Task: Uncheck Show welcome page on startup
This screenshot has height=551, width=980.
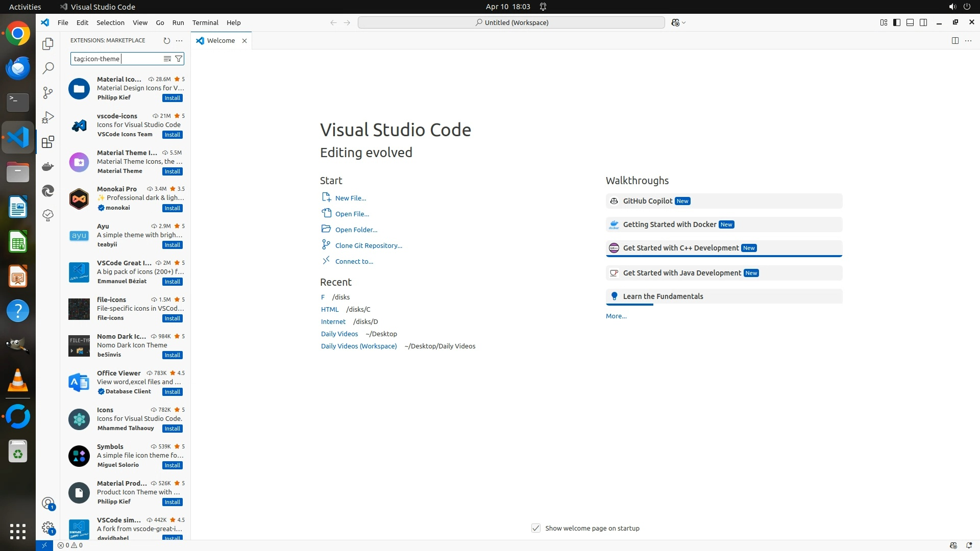Action: click(536, 528)
